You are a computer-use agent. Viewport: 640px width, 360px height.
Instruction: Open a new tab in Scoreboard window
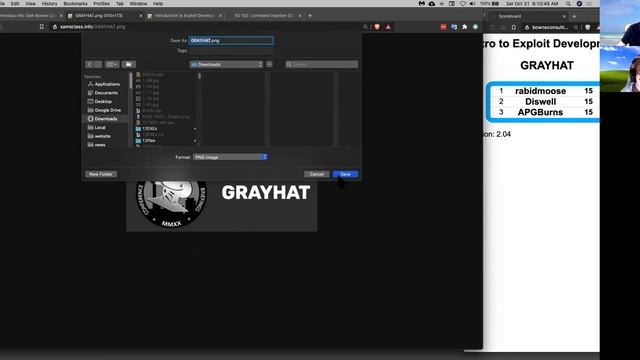coord(574,16)
